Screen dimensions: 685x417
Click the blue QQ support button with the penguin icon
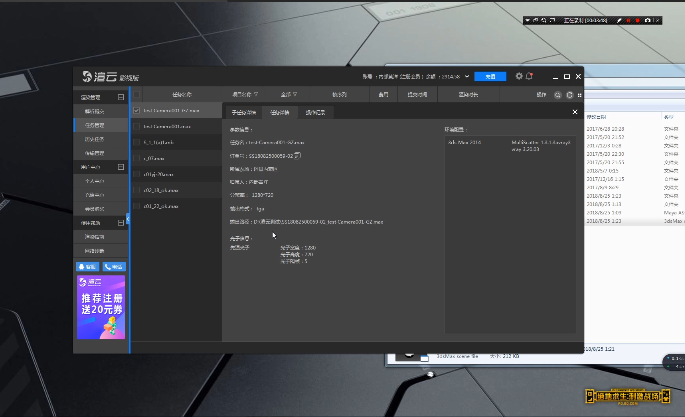click(87, 267)
